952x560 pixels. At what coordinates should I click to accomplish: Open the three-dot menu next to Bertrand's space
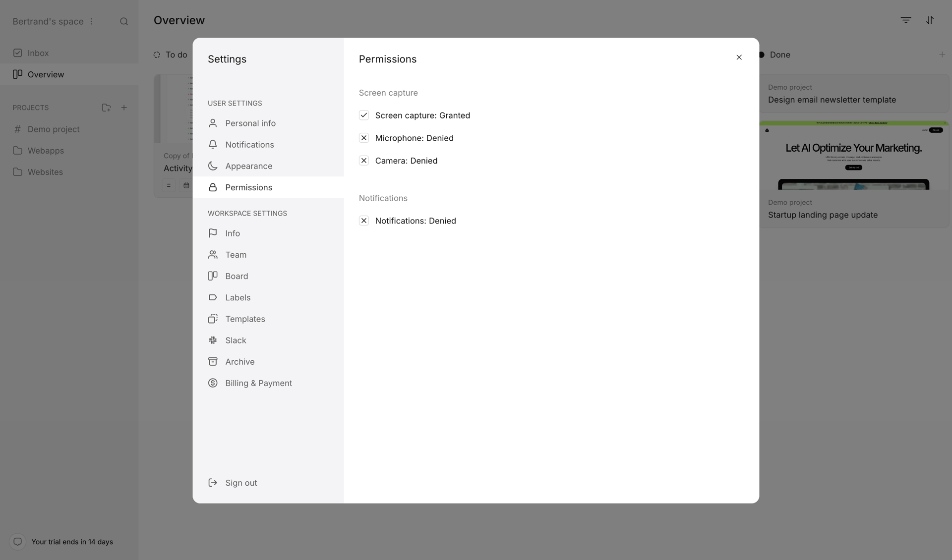click(91, 21)
